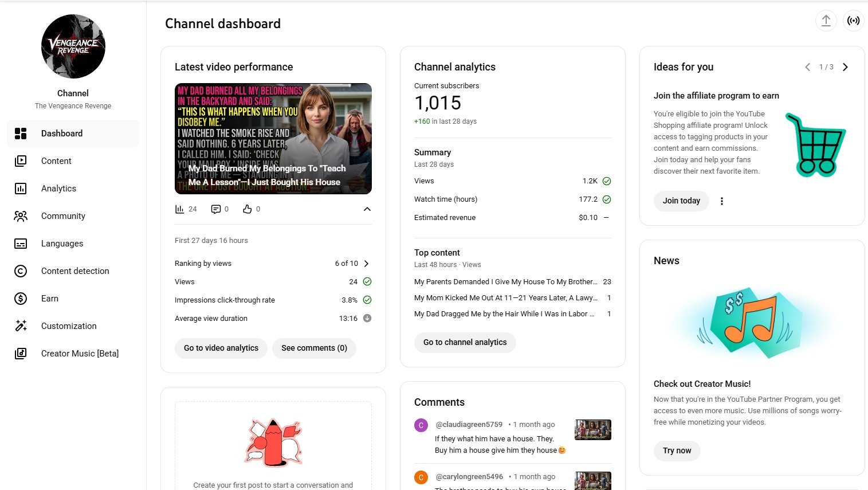
Task: Click the Customization magic wand icon
Action: [21, 326]
